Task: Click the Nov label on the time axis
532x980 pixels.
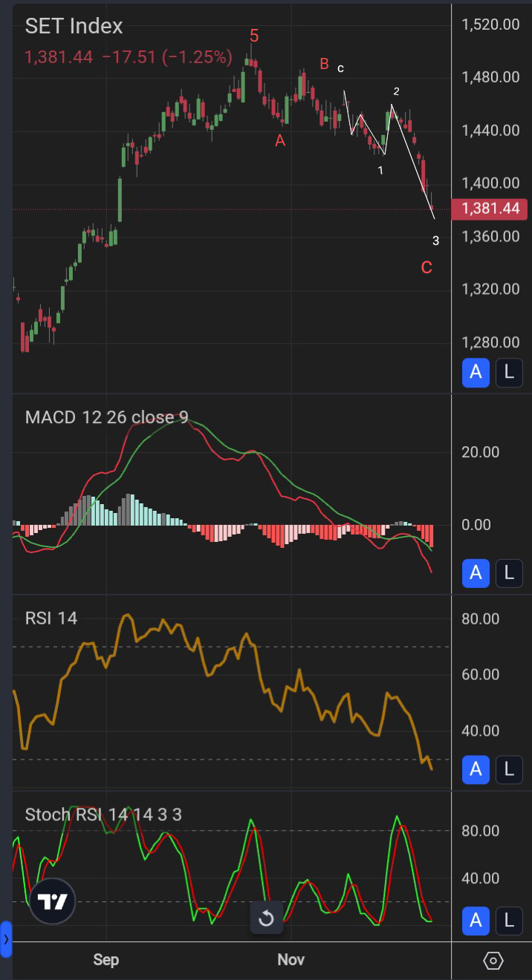Action: click(291, 960)
